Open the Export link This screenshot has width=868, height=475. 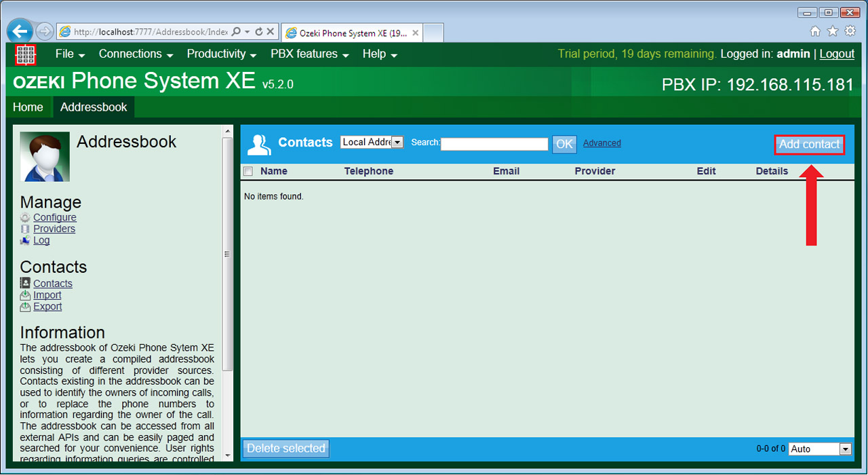(x=47, y=307)
